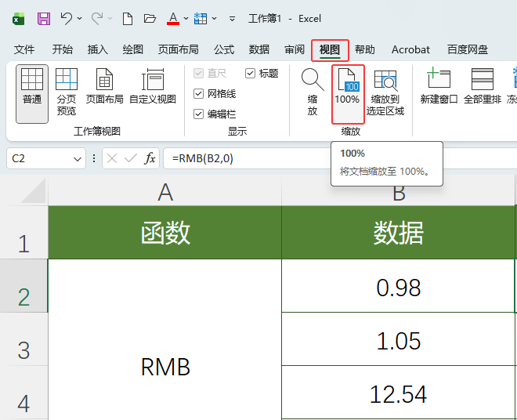Open a 新建窗口

[439, 86]
